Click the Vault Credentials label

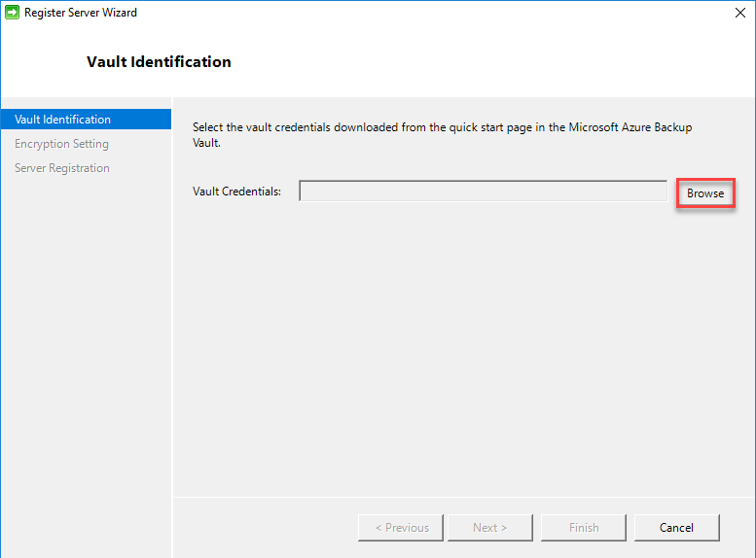click(236, 192)
